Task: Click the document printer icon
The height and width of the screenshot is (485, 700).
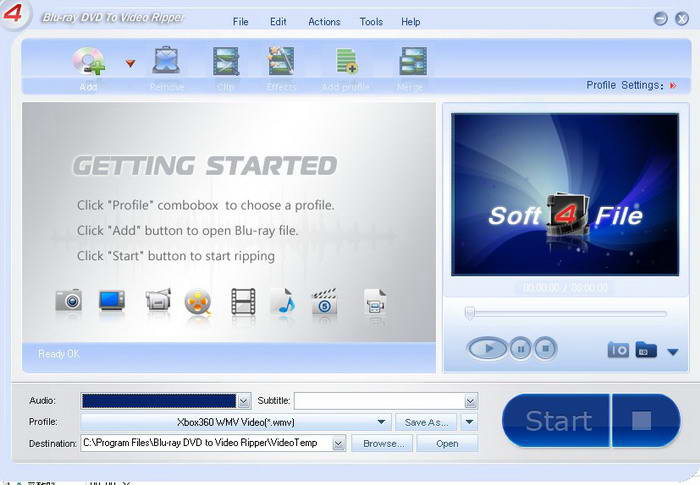Action: 375,301
